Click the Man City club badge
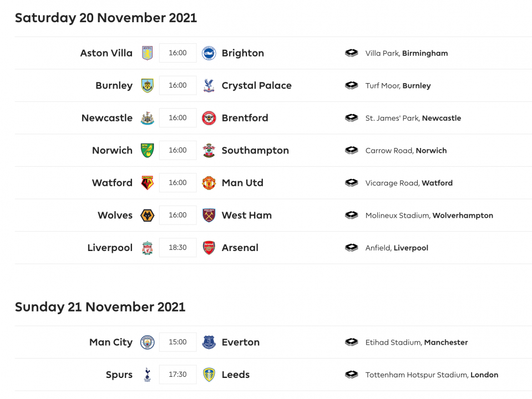 [147, 342]
